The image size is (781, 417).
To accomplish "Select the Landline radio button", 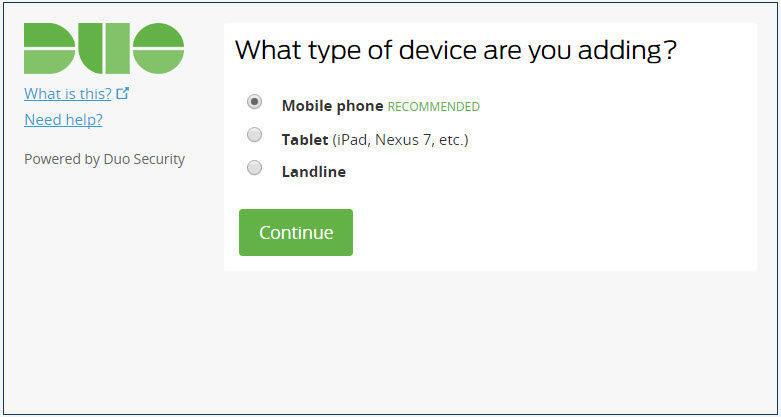I will pyautogui.click(x=255, y=168).
